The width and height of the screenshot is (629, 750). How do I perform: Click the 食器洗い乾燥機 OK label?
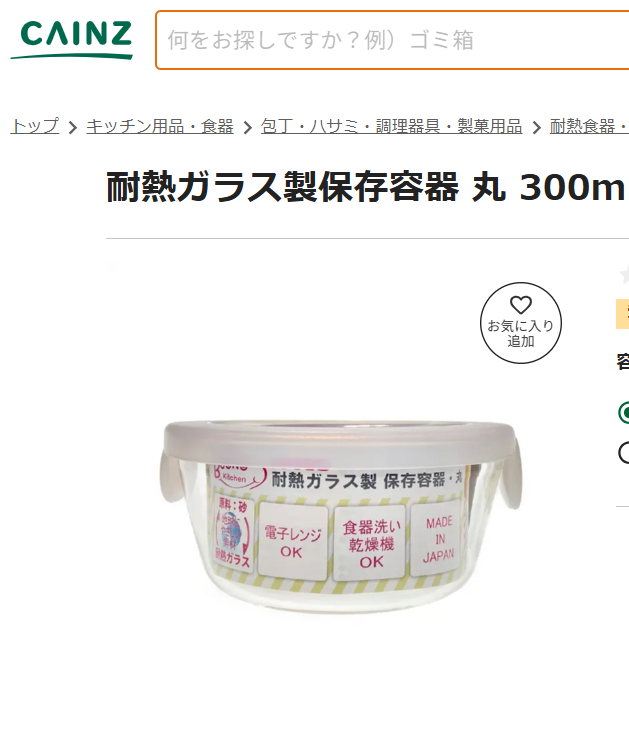coord(371,543)
